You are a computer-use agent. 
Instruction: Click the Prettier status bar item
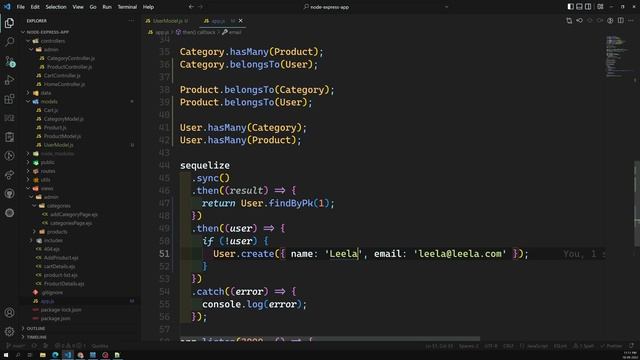click(611, 346)
